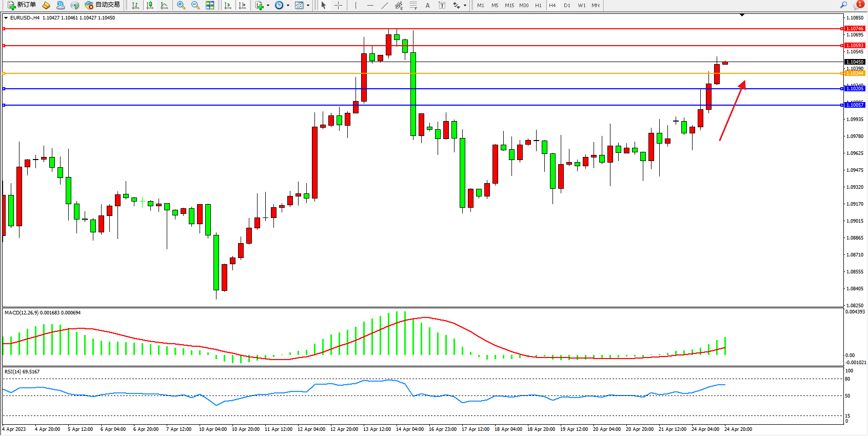868x436 pixels.
Task: Zoom out of the chart
Action: 195,5
